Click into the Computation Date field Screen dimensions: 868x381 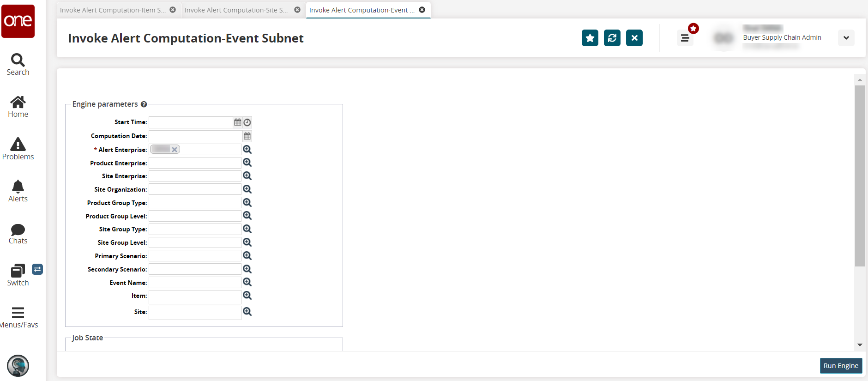tap(195, 136)
